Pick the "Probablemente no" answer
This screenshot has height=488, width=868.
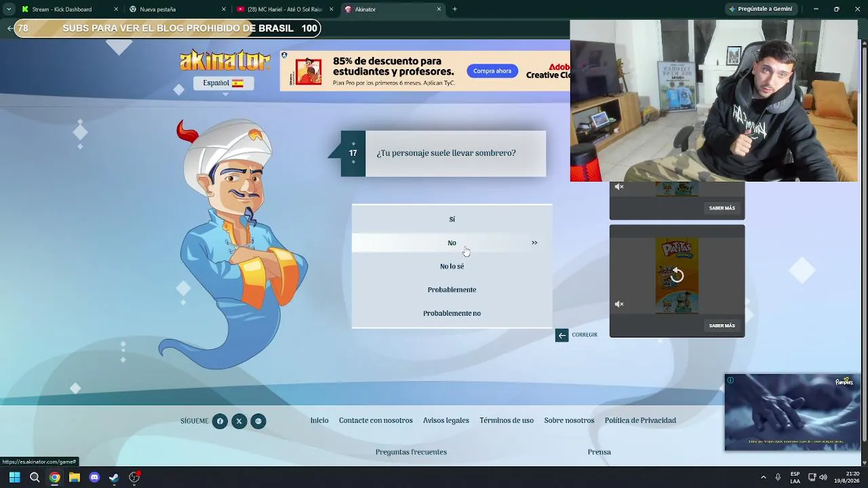coord(452,313)
